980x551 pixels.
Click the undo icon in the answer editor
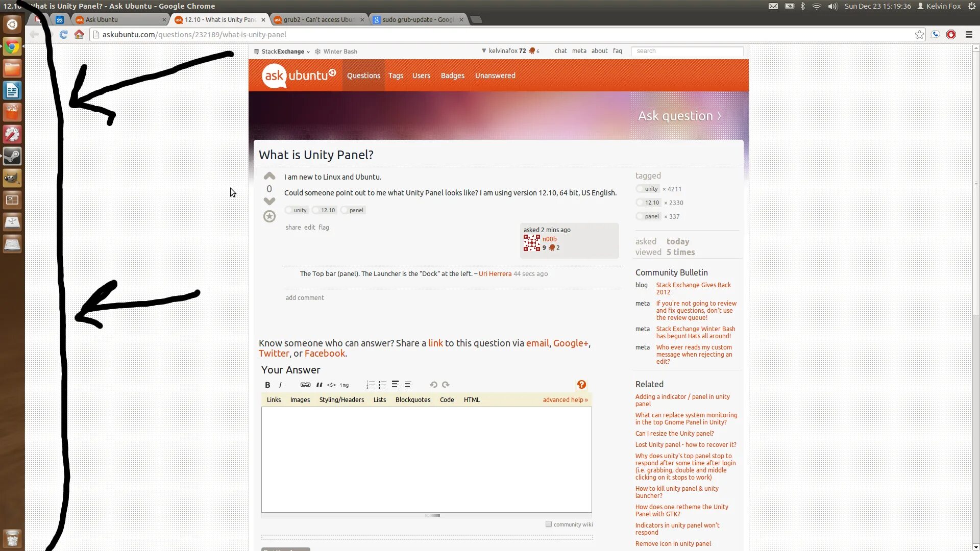tap(433, 385)
